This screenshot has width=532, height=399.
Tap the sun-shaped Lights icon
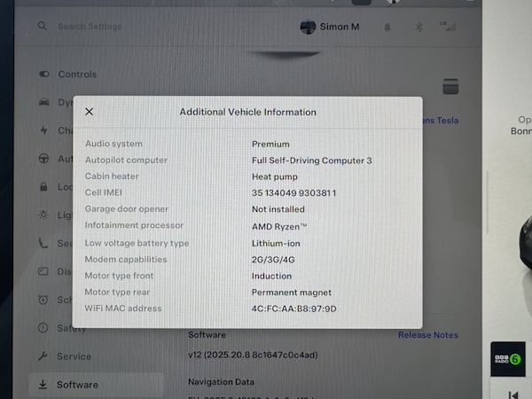click(43, 215)
